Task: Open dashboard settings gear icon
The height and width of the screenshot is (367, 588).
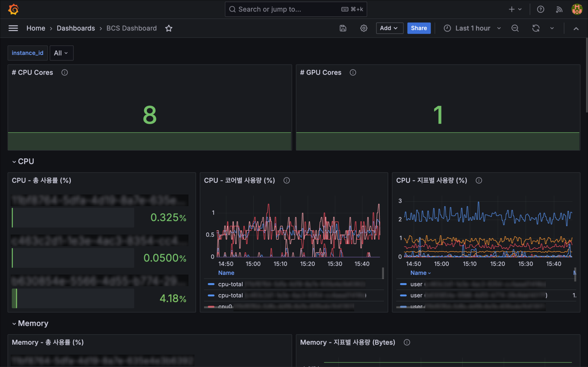Action: pos(364,28)
